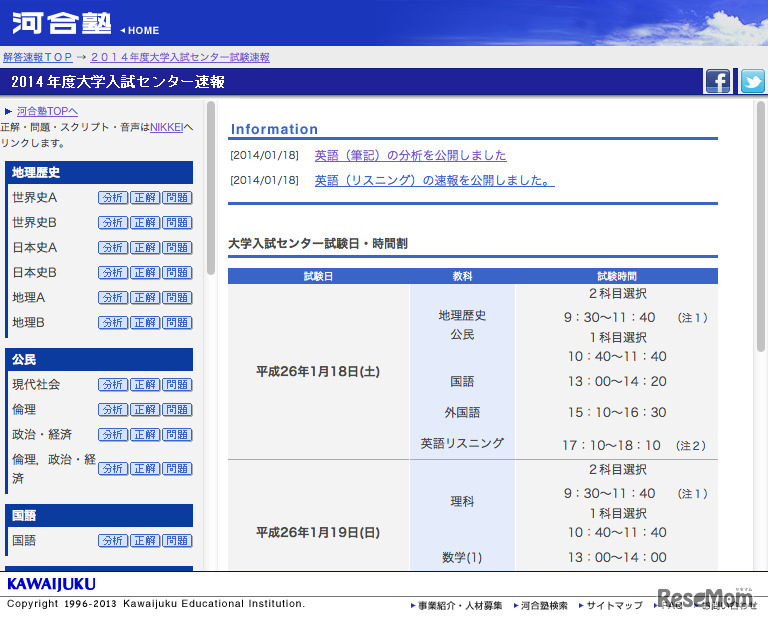
Task: Open 英語(筆記)の分析を公開しました link
Action: pyautogui.click(x=410, y=156)
